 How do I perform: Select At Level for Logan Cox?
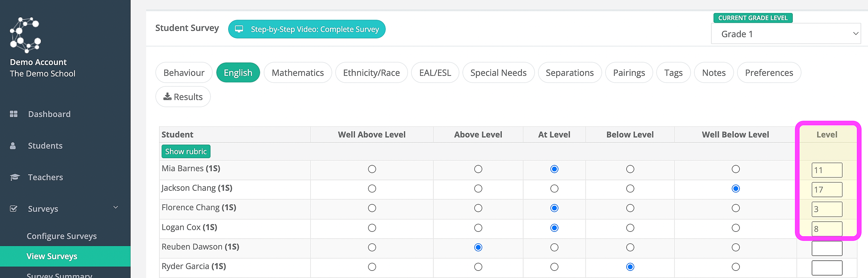[x=554, y=228]
